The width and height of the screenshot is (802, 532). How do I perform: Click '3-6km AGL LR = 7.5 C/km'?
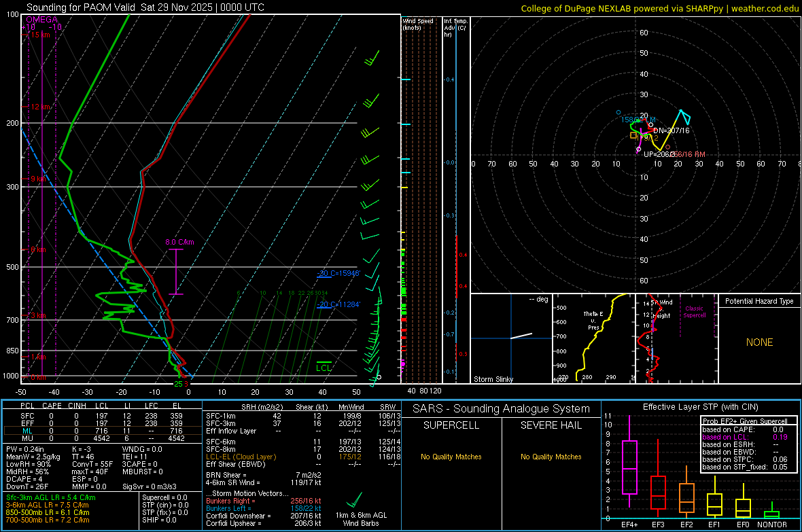click(47, 505)
